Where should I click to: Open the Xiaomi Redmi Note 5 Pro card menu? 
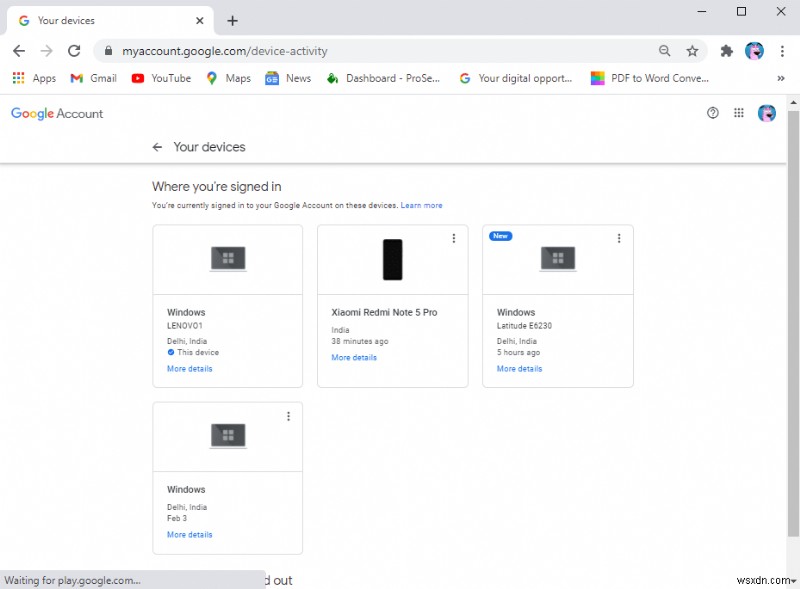tap(454, 238)
